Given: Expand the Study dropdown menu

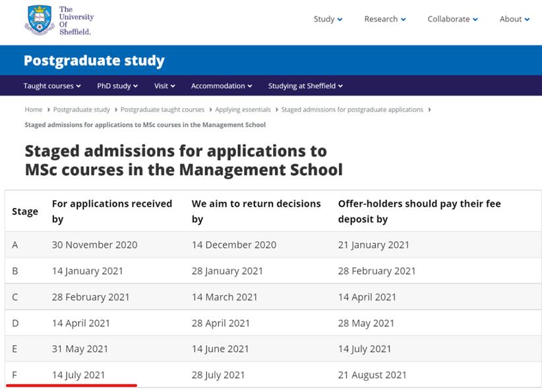Looking at the screenshot, I should point(328,19).
